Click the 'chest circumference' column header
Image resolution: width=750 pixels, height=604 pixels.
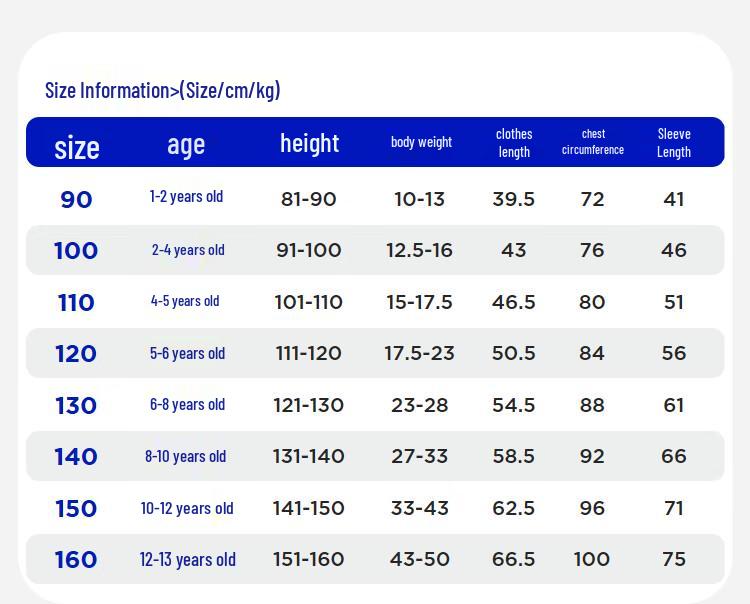(593, 142)
